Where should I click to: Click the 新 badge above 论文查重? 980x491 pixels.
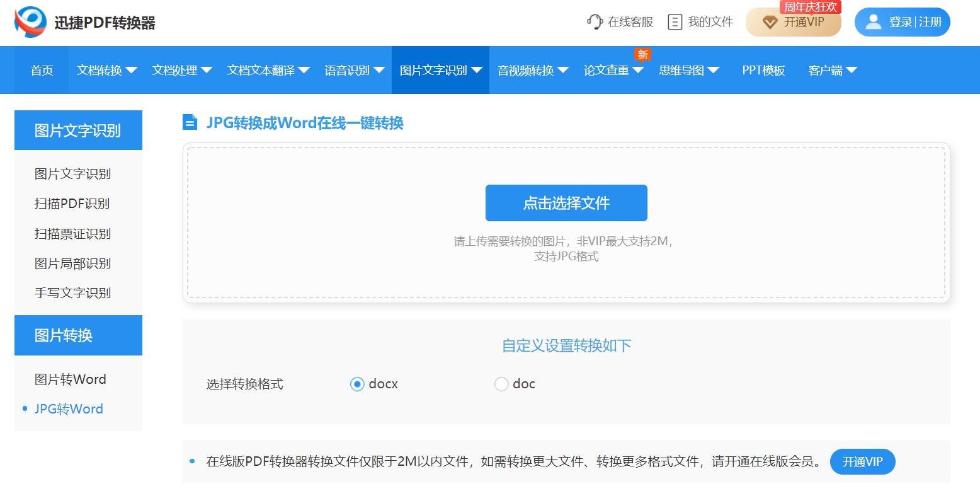pyautogui.click(x=642, y=55)
